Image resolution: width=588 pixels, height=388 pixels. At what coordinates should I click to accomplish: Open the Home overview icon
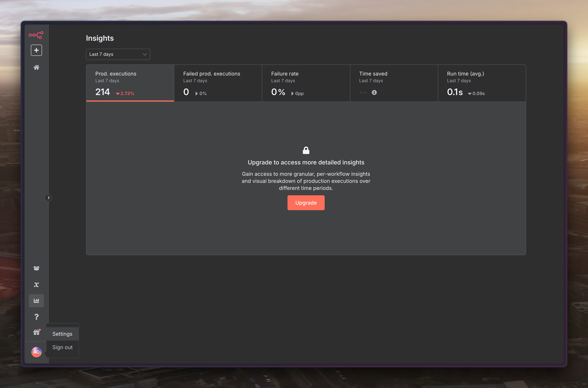tap(36, 67)
